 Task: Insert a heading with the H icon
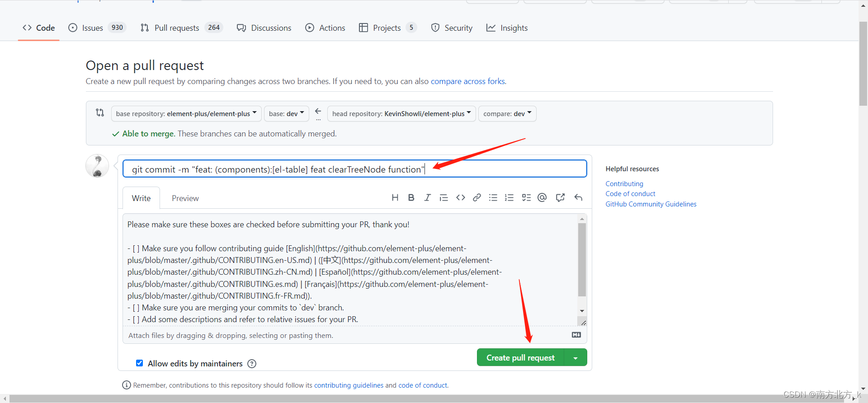tap(395, 197)
